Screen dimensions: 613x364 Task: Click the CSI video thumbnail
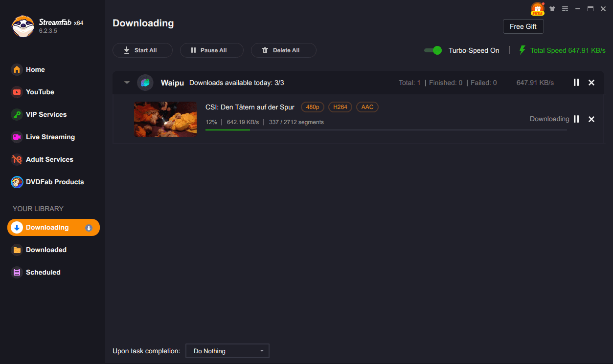165,119
